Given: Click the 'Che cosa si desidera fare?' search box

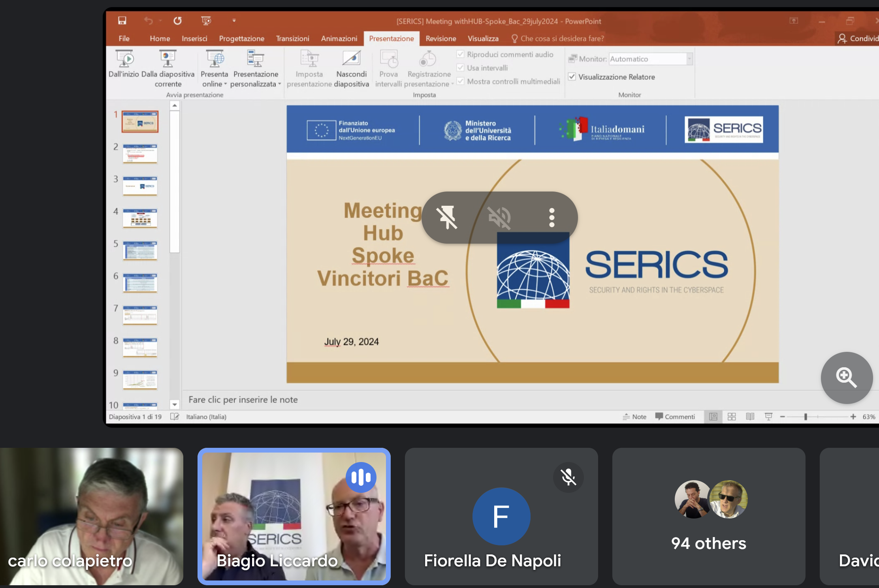Looking at the screenshot, I should coord(558,38).
